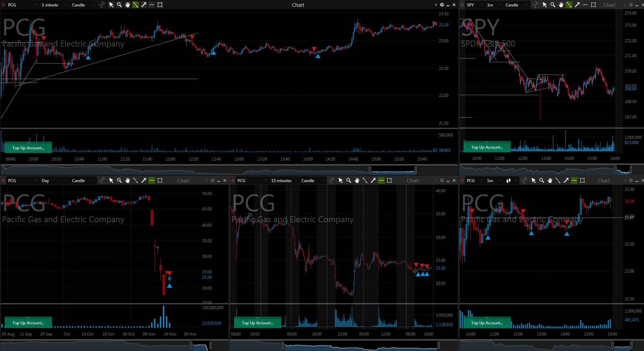
Task: Toggle horizontal line tool in PCG Day chart
Action: click(x=152, y=180)
